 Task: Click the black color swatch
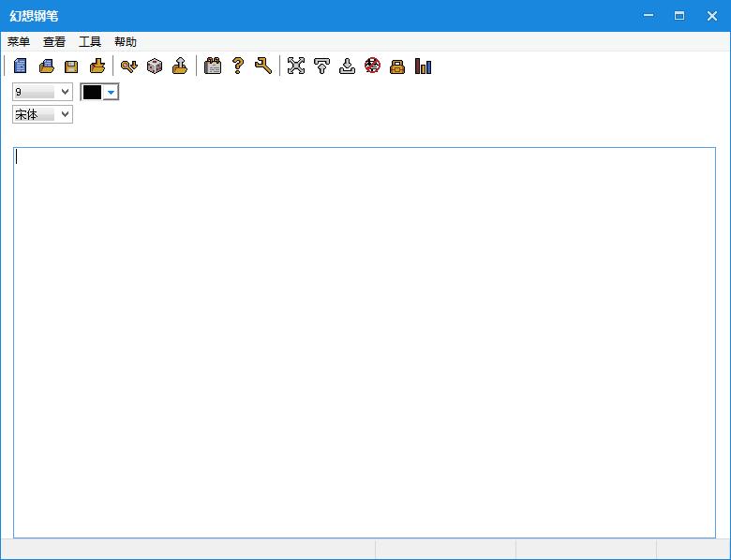click(92, 92)
